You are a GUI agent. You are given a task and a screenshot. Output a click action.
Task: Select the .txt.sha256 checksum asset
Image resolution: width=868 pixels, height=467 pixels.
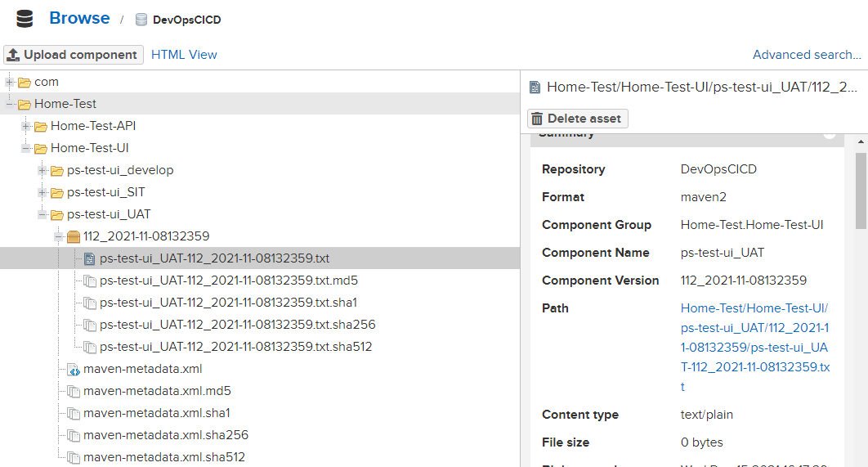click(238, 325)
